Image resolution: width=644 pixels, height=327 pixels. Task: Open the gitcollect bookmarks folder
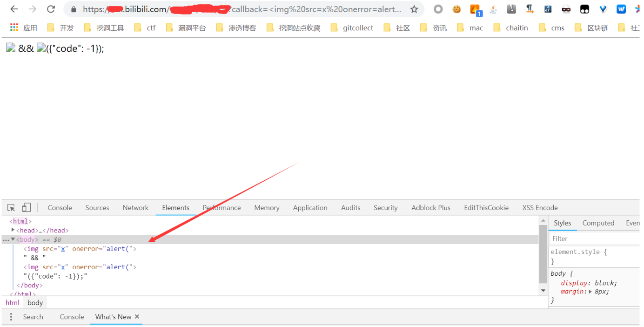(352, 28)
